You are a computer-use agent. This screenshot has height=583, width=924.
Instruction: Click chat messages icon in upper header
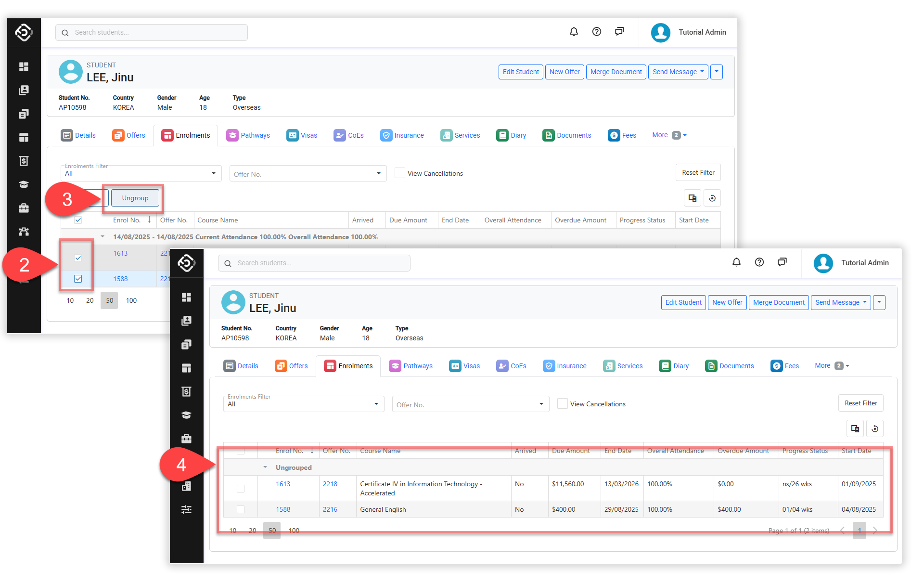[619, 32]
